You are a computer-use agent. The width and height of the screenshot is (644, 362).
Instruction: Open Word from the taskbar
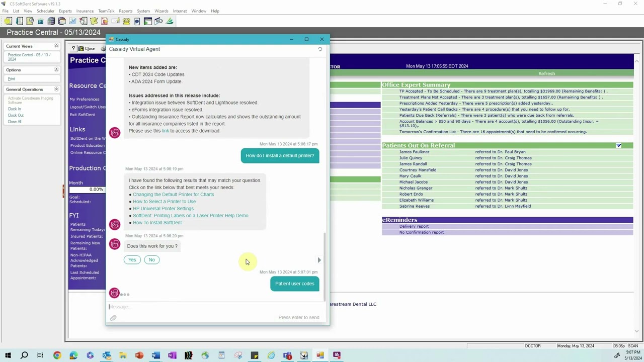click(155, 355)
